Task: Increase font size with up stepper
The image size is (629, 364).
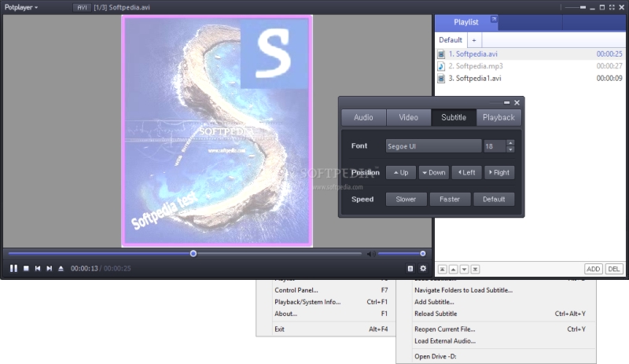Action: click(x=510, y=143)
